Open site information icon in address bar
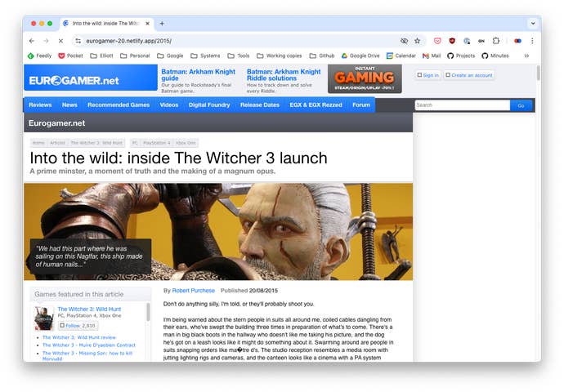Viewport: 564px width, 392px height. coord(78,41)
